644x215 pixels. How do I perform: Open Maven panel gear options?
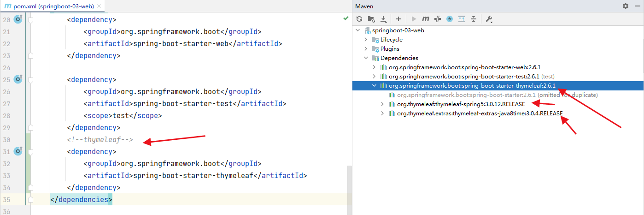(x=625, y=6)
